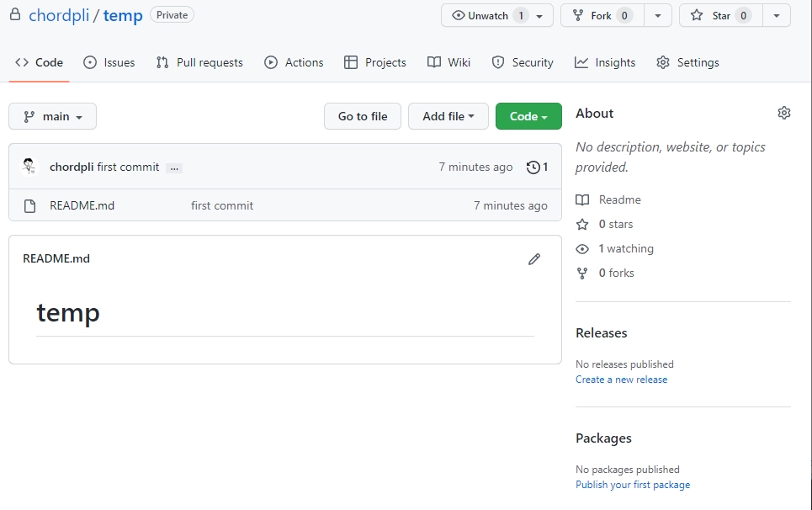This screenshot has width=812, height=510.
Task: Expand the Add file dropdown
Action: 448,116
